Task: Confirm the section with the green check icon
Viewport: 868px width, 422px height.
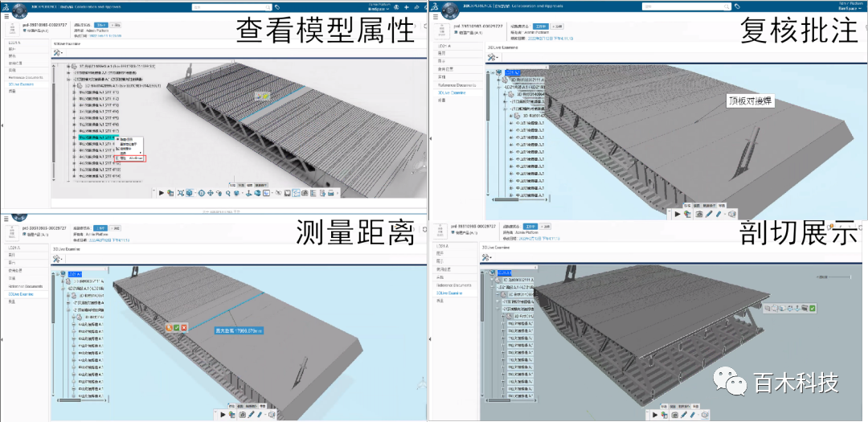Action: coord(813,308)
